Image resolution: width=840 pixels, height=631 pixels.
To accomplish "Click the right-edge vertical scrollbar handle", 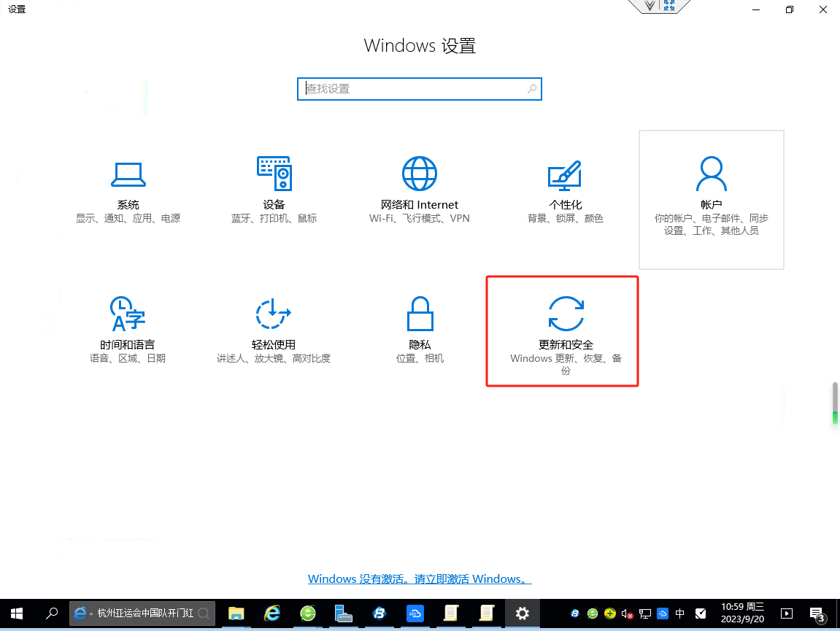I will [835, 403].
